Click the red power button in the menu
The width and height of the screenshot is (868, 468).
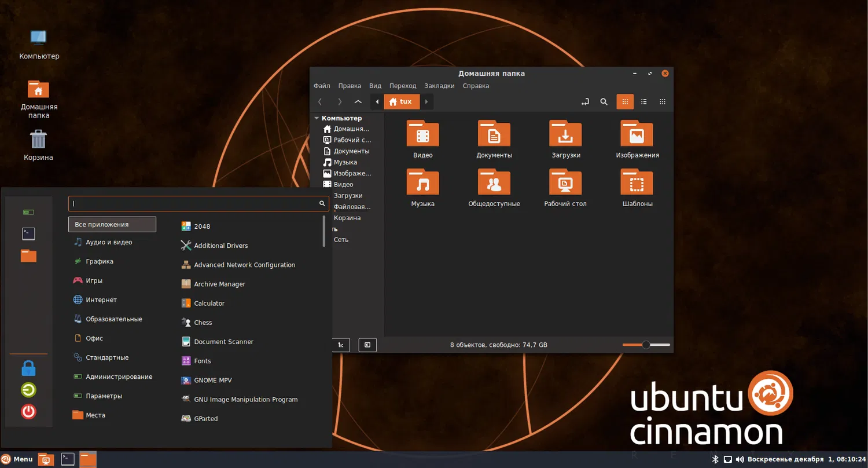click(28, 412)
